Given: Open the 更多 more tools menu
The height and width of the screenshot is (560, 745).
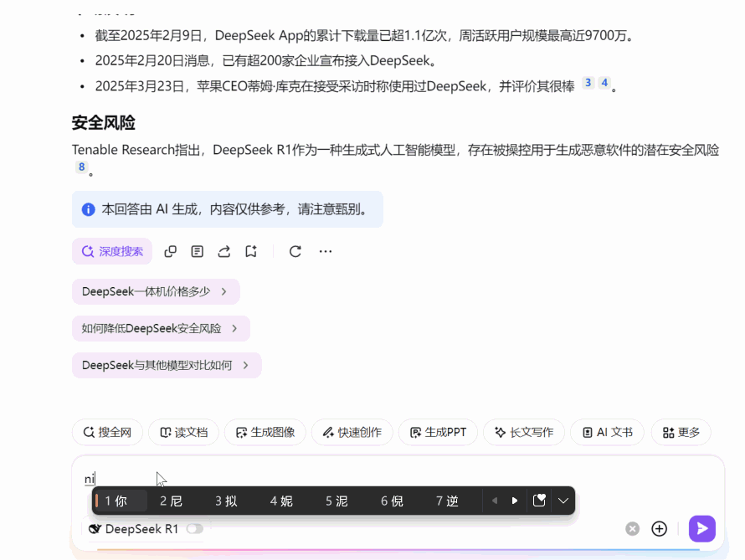Looking at the screenshot, I should [681, 432].
